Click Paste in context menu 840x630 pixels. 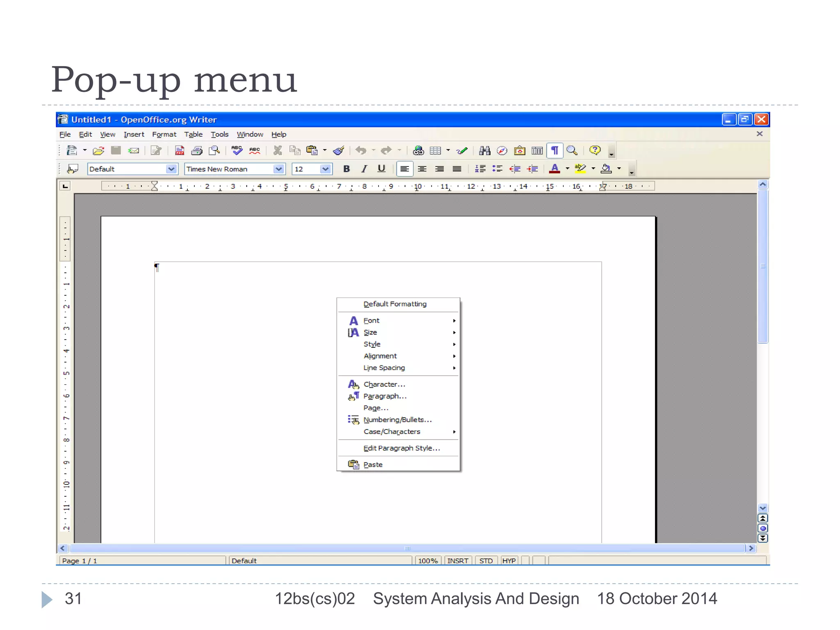coord(398,465)
